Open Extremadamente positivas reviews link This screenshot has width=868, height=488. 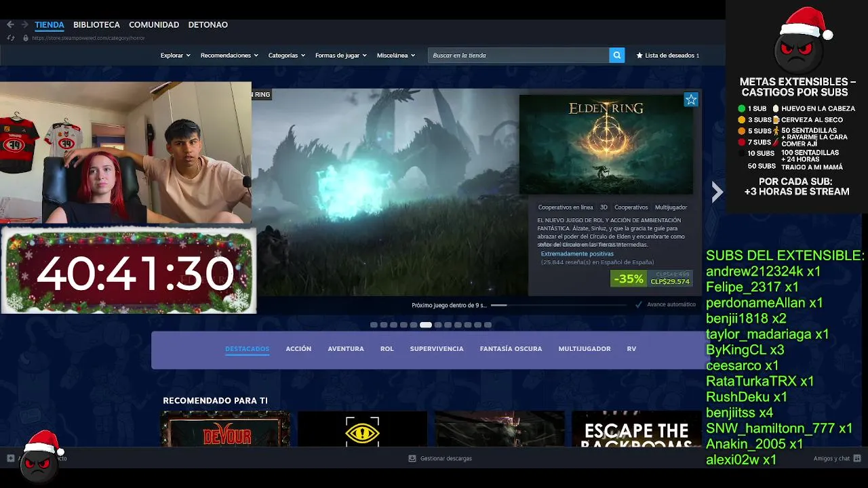577,254
